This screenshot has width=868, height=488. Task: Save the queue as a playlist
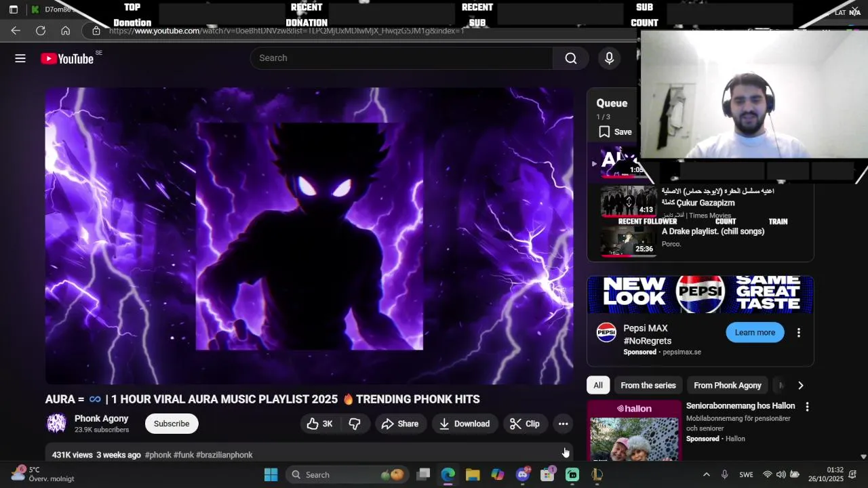click(615, 132)
